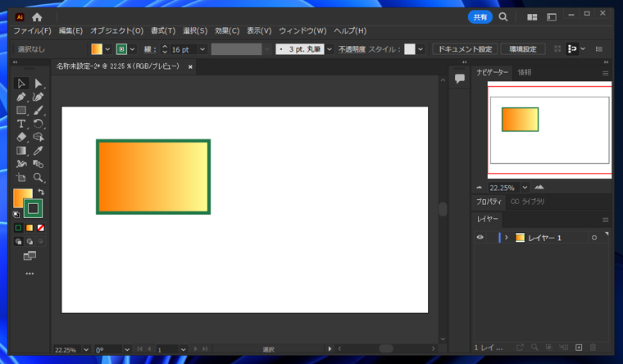Screen dimensions: 623x364
Task: Go to Illustrator Home screen
Action: tap(37, 17)
